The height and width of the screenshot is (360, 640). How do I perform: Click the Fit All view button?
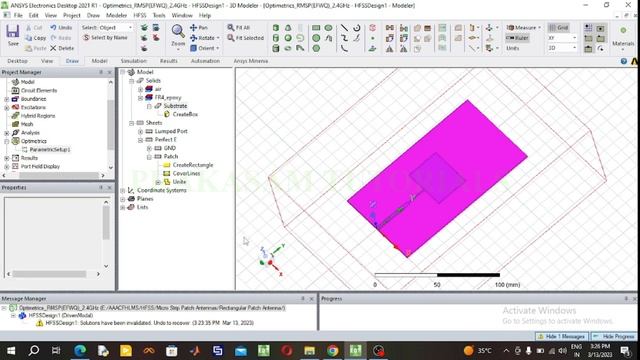pyautogui.click(x=239, y=27)
